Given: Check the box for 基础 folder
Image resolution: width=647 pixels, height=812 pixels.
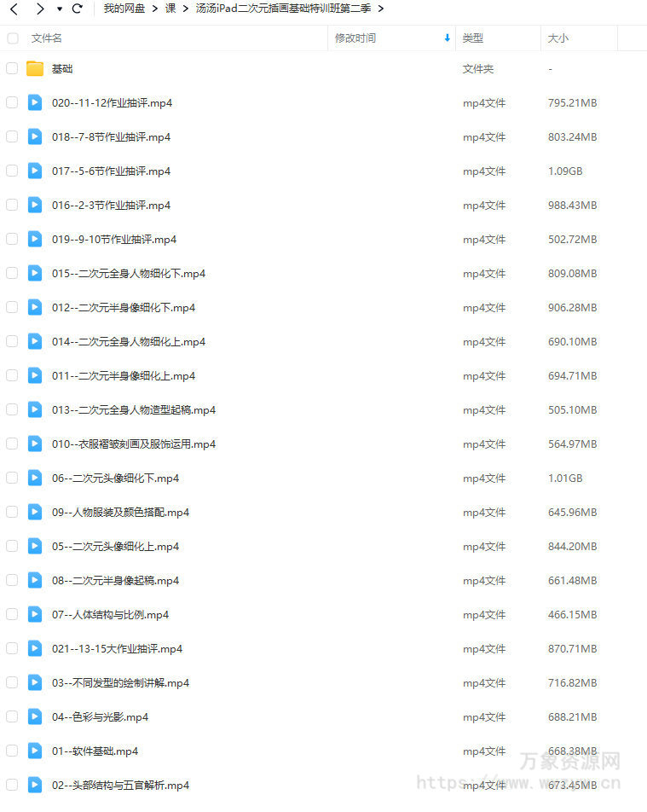Looking at the screenshot, I should [12, 68].
